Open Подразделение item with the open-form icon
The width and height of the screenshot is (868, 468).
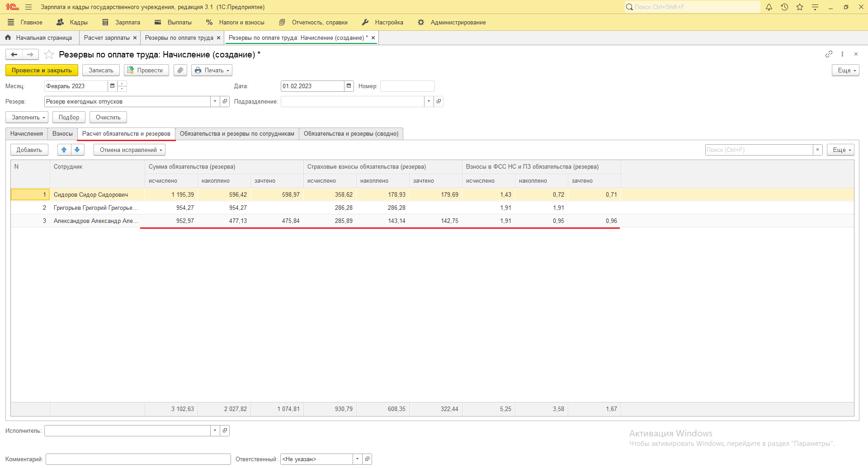coord(439,101)
